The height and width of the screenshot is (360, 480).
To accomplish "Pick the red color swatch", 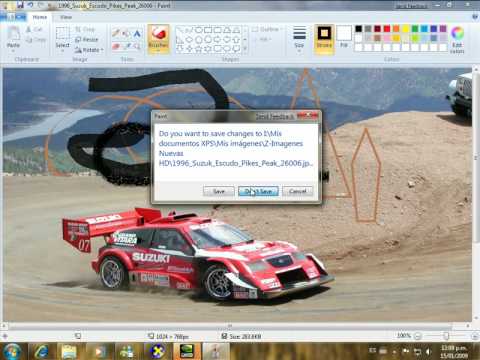I will (x=387, y=29).
